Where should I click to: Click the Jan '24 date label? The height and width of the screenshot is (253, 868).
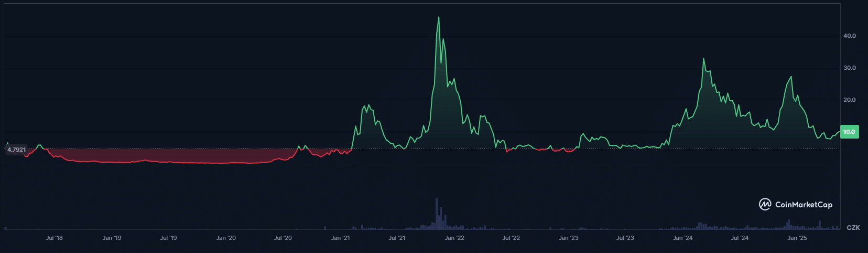[682, 238]
